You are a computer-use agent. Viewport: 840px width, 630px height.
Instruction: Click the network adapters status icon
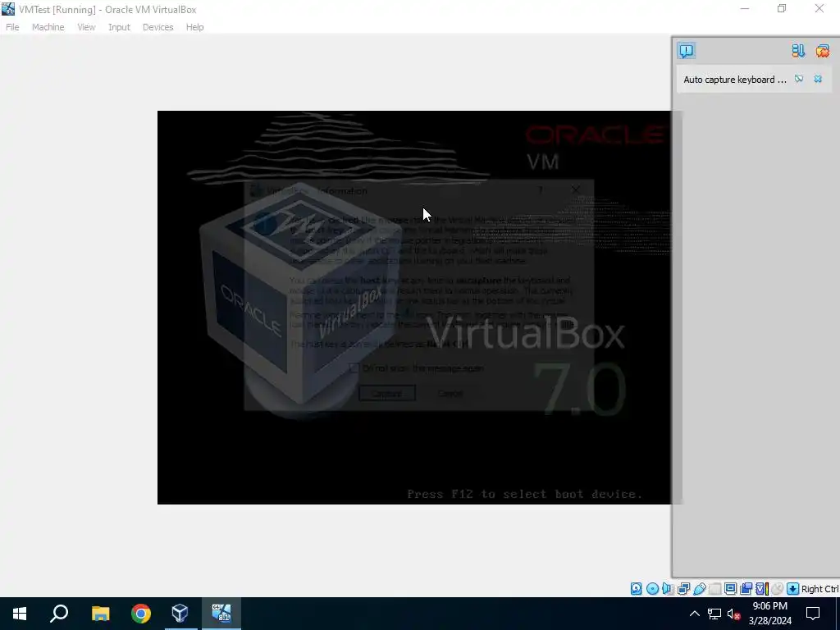pos(683,589)
